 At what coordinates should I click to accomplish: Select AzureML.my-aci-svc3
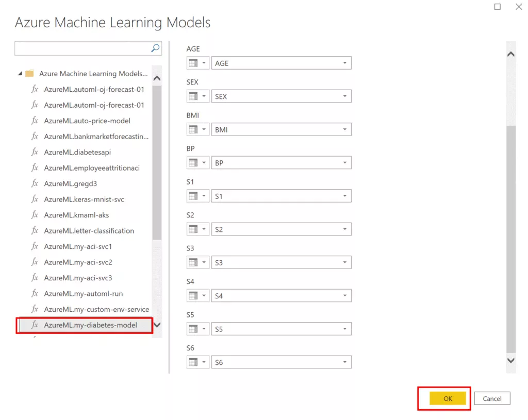(x=78, y=278)
